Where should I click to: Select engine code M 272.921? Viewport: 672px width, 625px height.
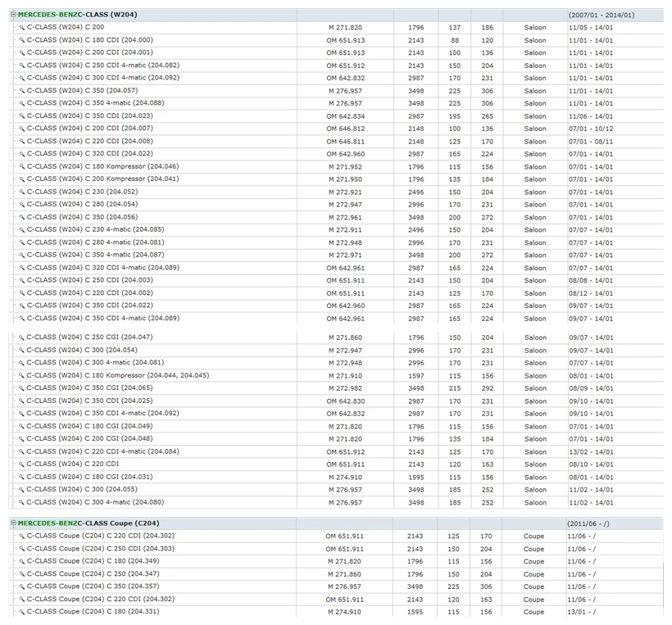click(346, 192)
